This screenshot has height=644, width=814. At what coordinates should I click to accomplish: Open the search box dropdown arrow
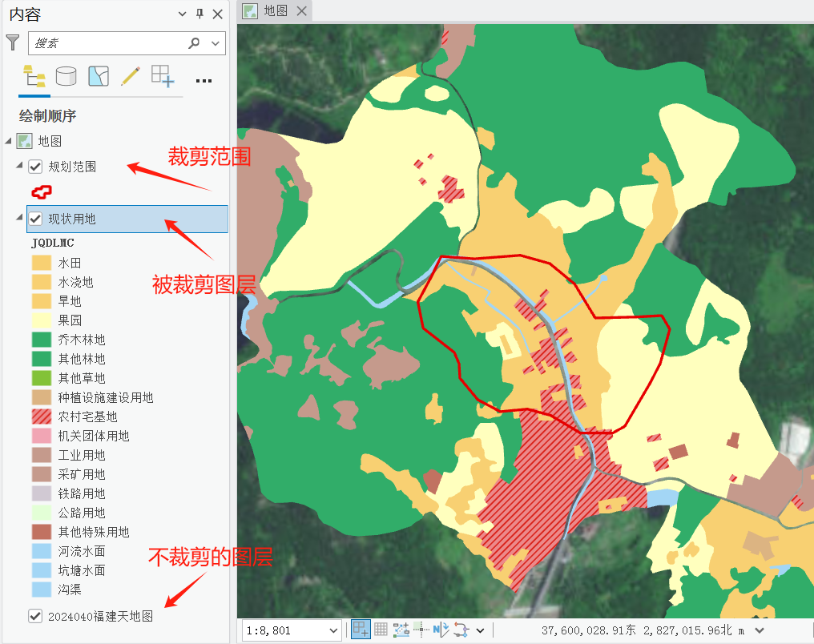(x=216, y=43)
